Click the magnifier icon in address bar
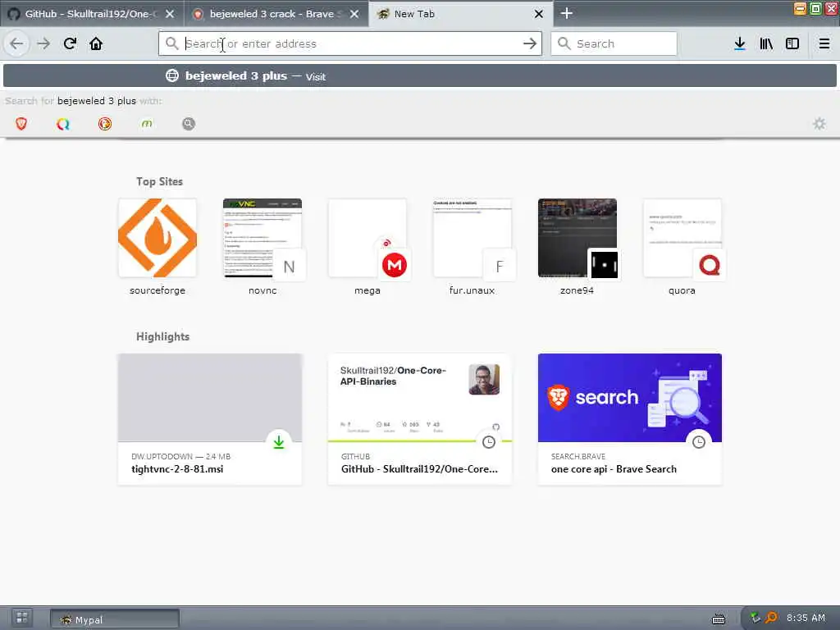 point(171,43)
